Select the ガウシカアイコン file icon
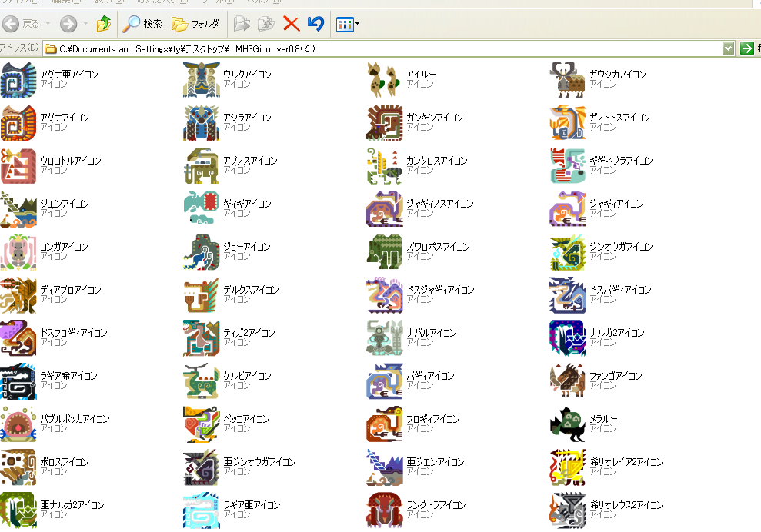 pos(568,80)
